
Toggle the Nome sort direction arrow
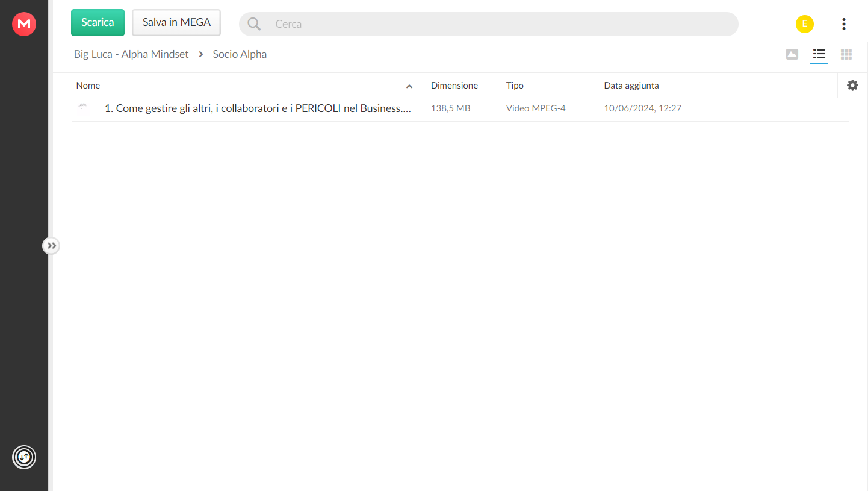(409, 86)
